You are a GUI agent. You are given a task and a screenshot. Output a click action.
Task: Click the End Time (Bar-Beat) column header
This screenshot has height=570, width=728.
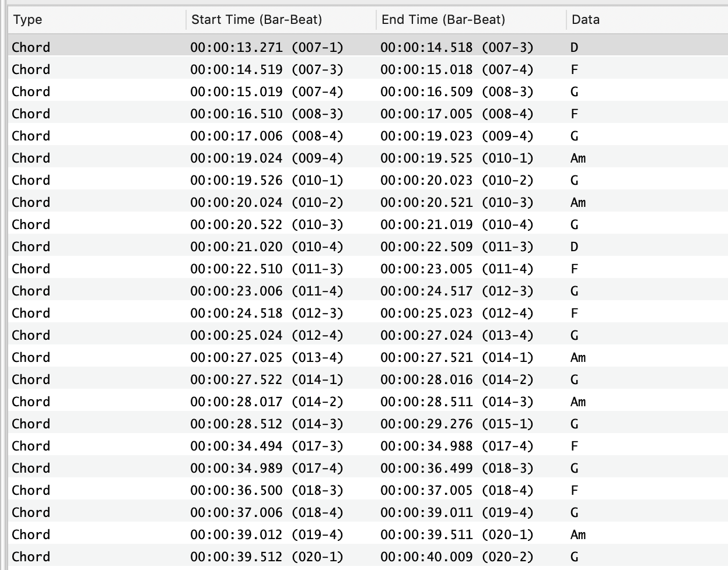(471, 20)
